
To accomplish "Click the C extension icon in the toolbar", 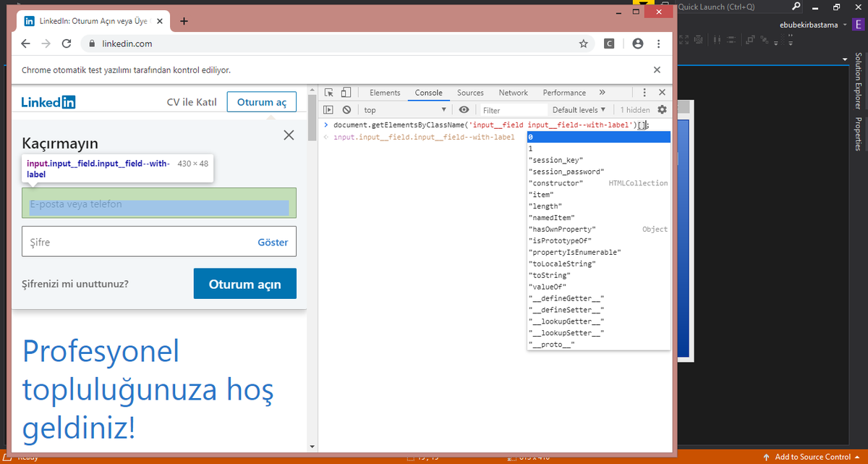I will [x=609, y=43].
